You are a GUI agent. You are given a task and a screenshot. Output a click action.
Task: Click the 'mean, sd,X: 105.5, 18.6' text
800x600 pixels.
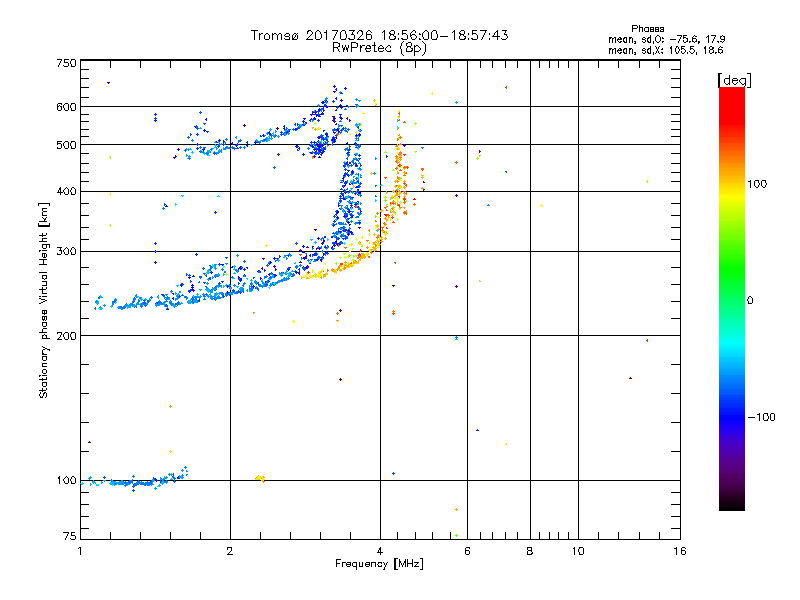click(x=665, y=50)
